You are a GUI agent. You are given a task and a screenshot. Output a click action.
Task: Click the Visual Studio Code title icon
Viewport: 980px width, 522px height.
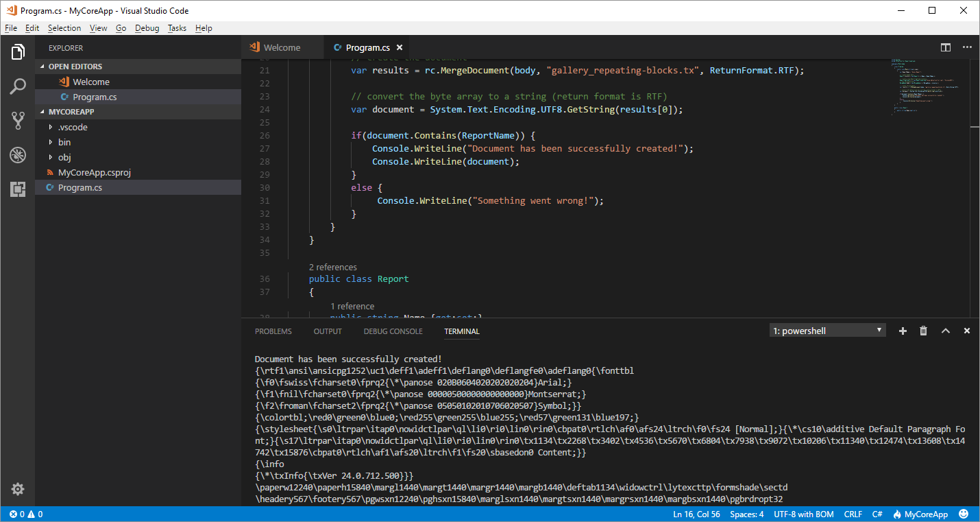[x=10, y=10]
